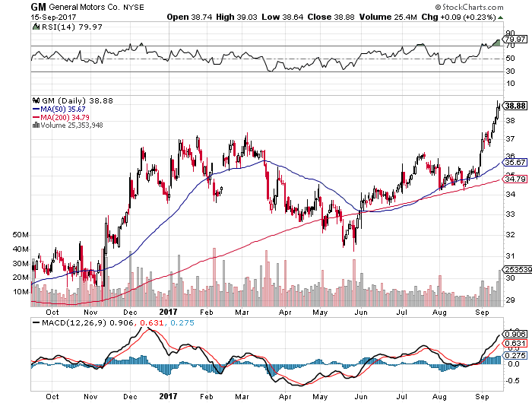Click the 0.275 histogram axis tag

coord(515,355)
